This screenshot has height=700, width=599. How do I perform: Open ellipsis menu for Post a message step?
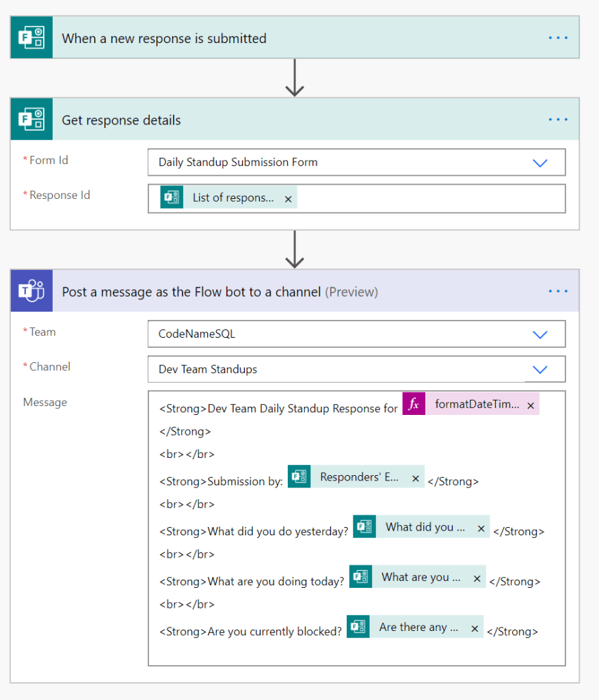[x=558, y=292]
